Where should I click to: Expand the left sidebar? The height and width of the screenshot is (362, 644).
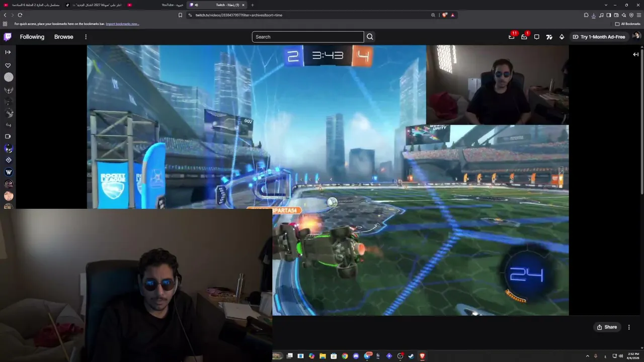8,52
